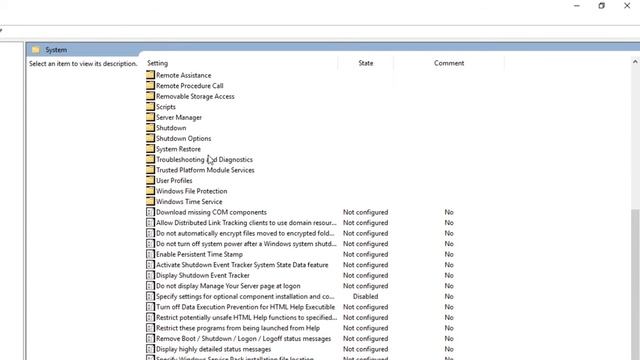Open the Scripts folder icon
The width and height of the screenshot is (640, 360).
point(150,107)
